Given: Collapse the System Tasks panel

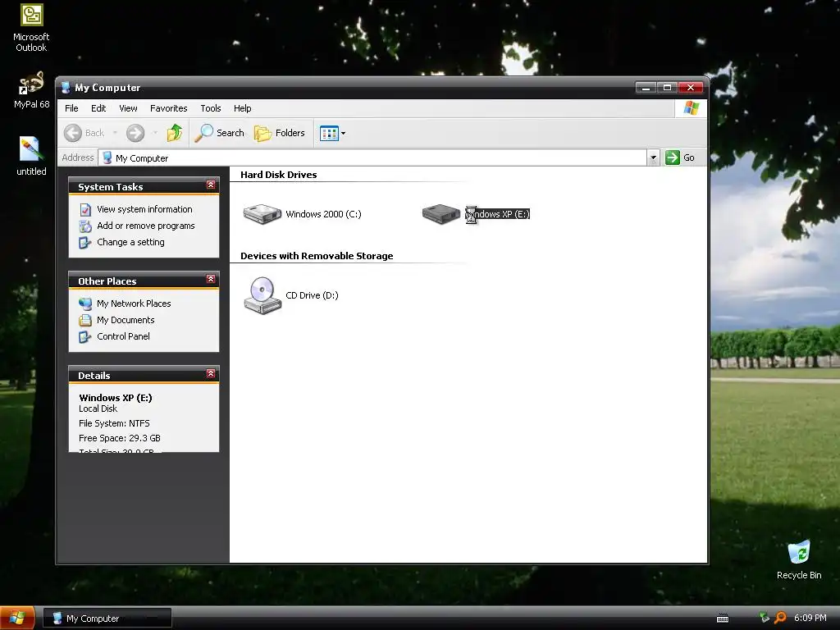Looking at the screenshot, I should coord(211,185).
